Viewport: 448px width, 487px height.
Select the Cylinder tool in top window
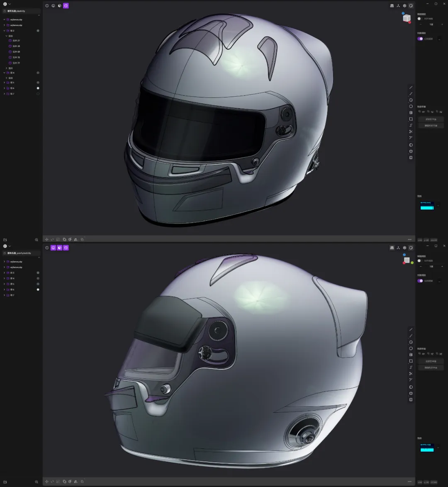coord(411,113)
